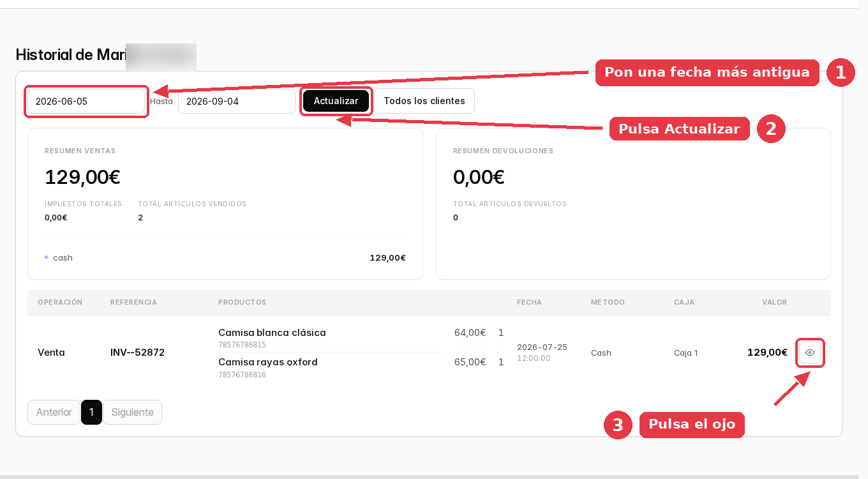Click the Fecha column header

[x=529, y=302]
